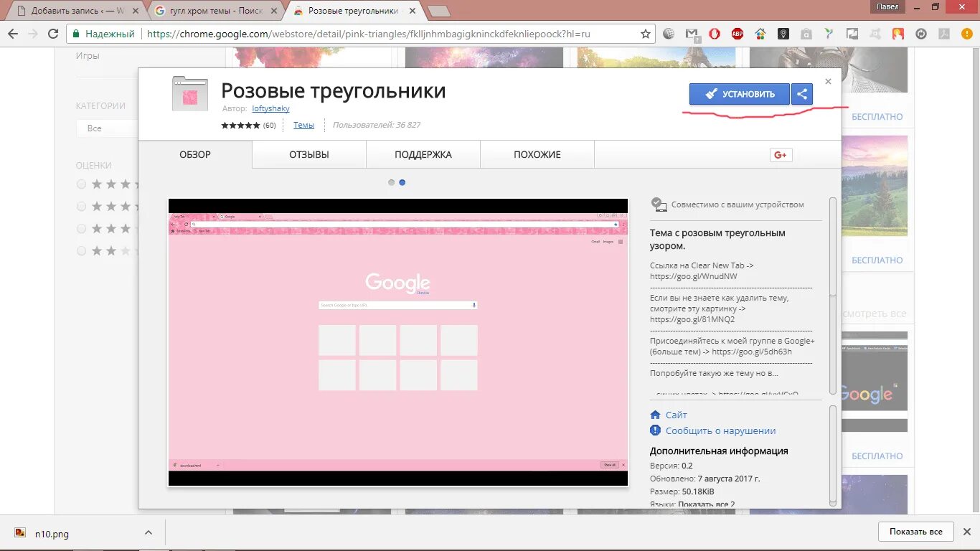Viewport: 980px width, 551px height.
Task: Click the back navigation arrow
Action: (13, 34)
